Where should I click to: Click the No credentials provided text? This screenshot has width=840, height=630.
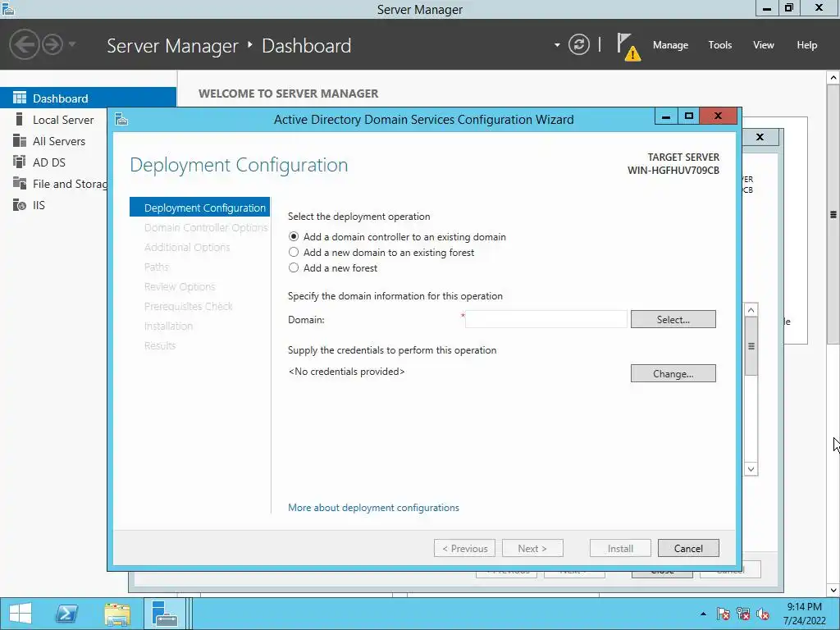tap(347, 372)
